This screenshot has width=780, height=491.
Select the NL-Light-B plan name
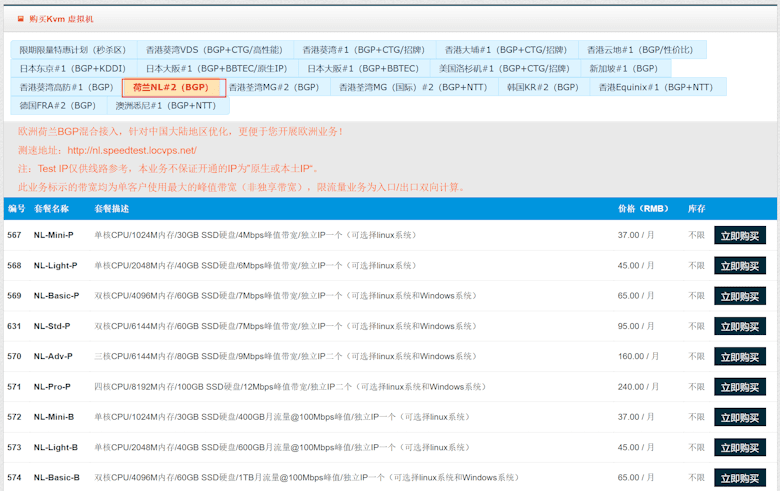pos(56,447)
